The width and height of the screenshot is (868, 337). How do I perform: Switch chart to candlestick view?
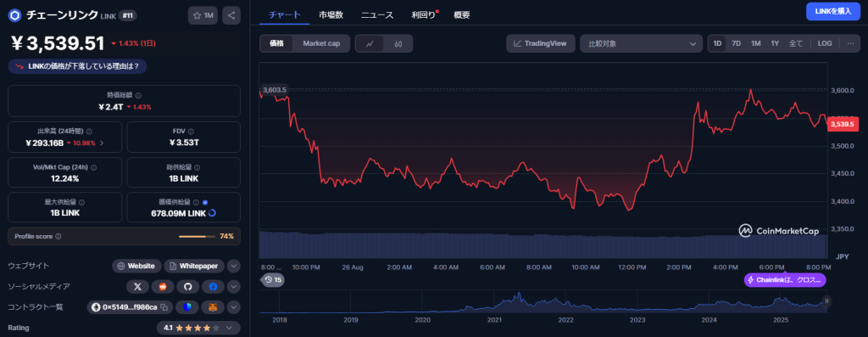click(x=398, y=44)
